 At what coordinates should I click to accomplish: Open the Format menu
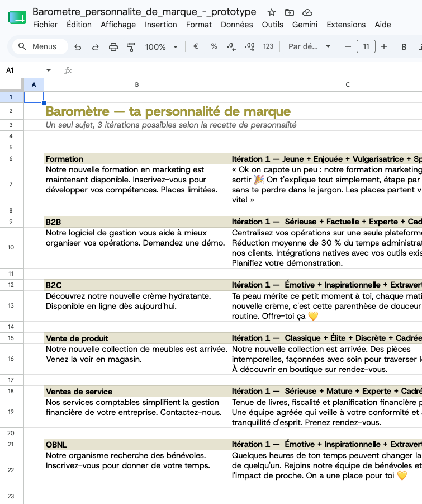(x=199, y=25)
